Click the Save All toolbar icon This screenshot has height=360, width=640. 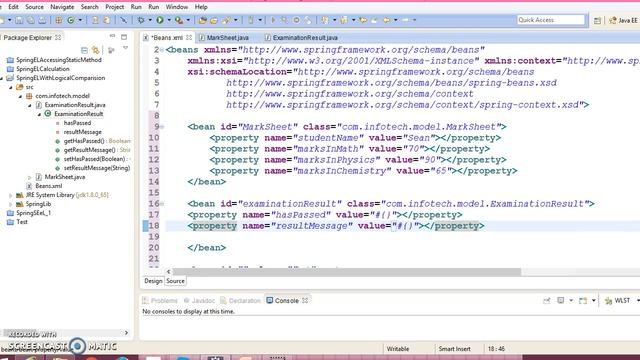tap(31, 20)
